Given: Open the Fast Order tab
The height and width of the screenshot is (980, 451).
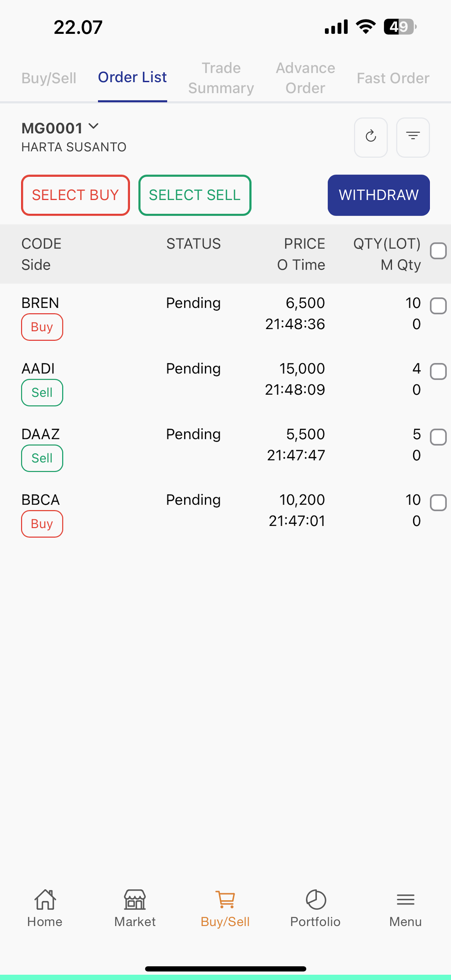Looking at the screenshot, I should tap(393, 78).
